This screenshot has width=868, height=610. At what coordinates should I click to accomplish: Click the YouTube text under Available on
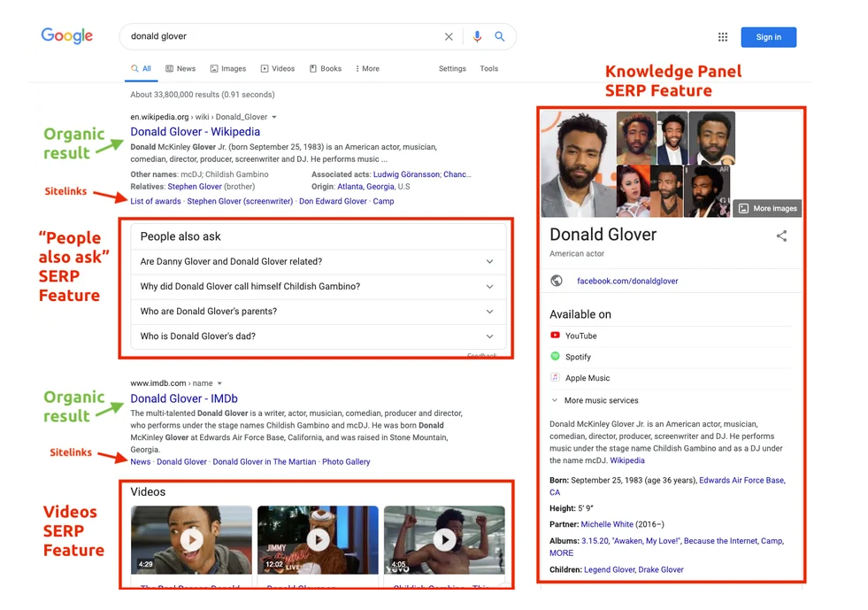click(x=580, y=336)
